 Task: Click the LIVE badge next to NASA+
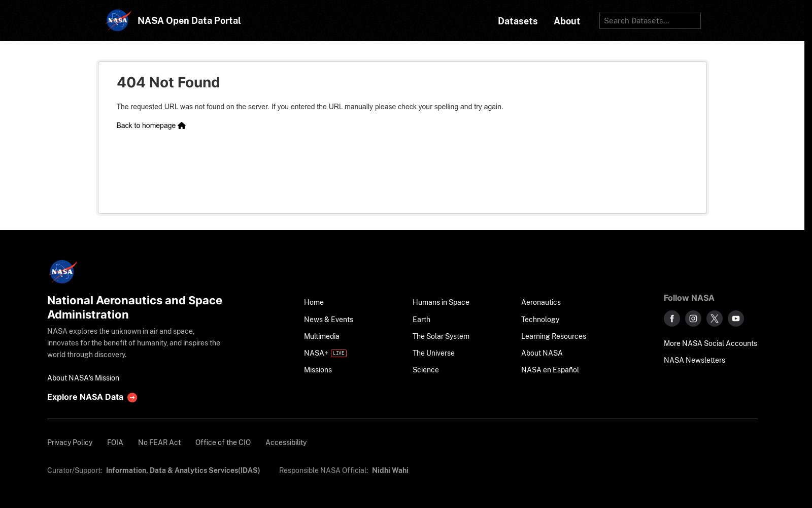pyautogui.click(x=339, y=353)
